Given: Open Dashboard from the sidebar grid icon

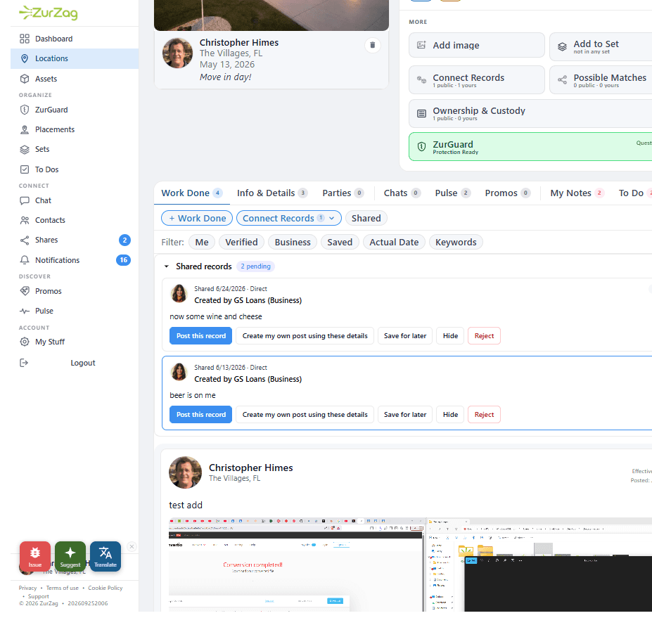Looking at the screenshot, I should [25, 39].
